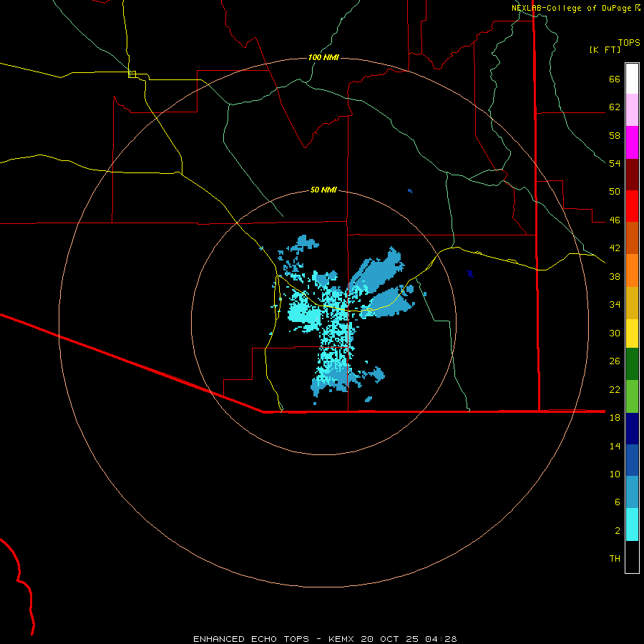
Task: Click the medium blue legend swatch
Action: pyautogui.click(x=632, y=460)
